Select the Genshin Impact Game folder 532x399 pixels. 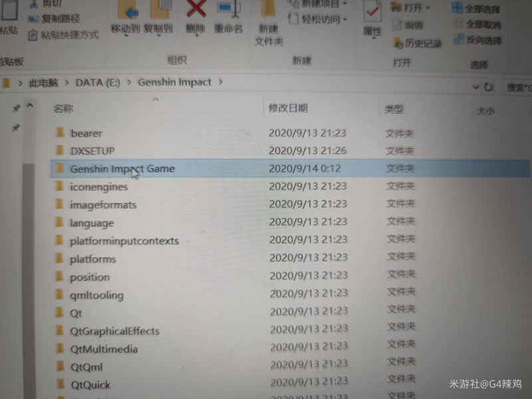pos(122,169)
